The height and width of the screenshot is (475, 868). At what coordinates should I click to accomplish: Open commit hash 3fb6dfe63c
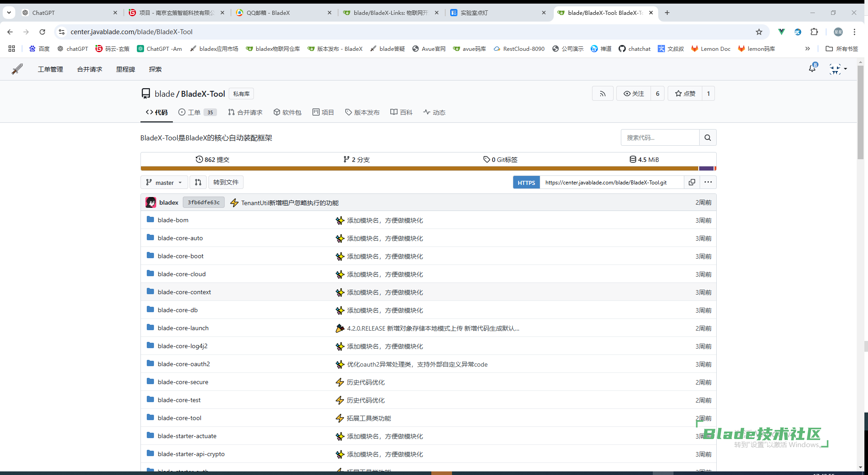[x=204, y=202]
